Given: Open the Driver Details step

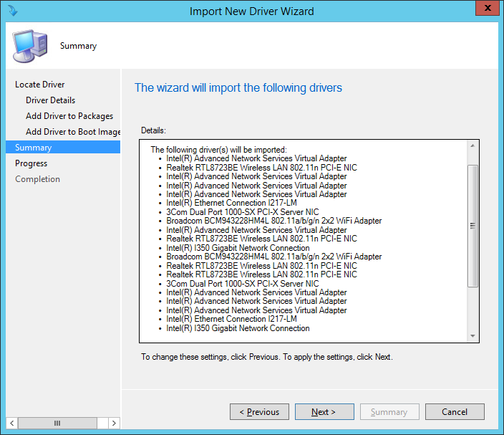Looking at the screenshot, I should 50,100.
